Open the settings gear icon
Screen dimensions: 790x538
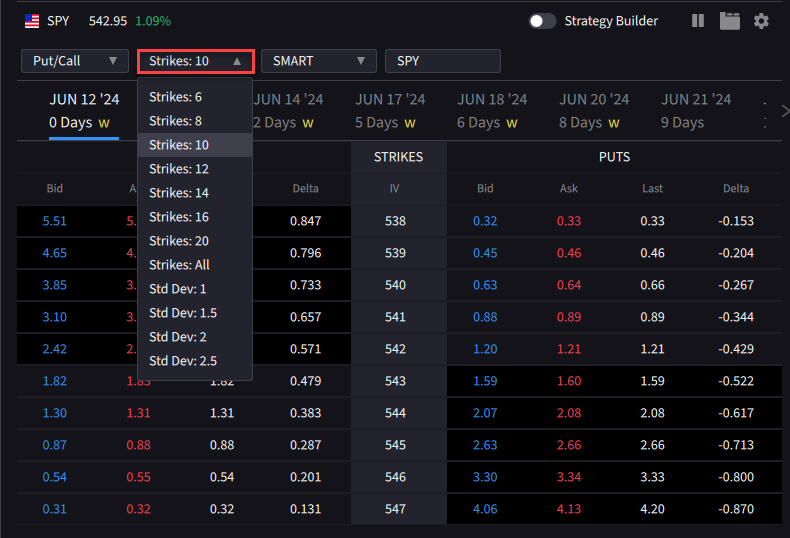click(x=761, y=21)
